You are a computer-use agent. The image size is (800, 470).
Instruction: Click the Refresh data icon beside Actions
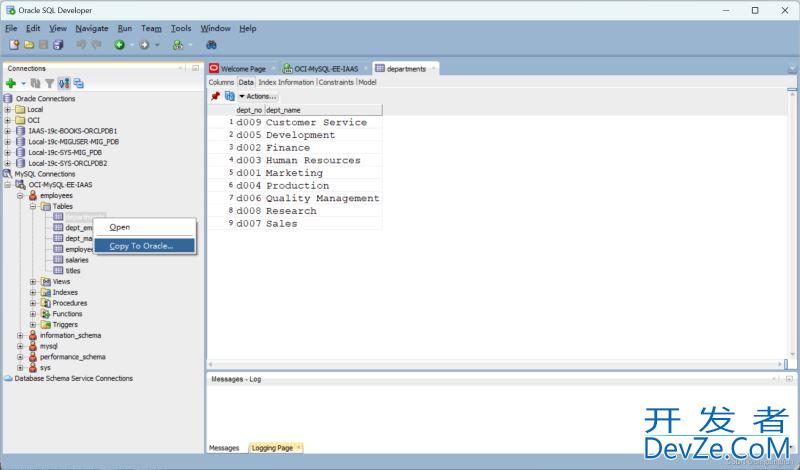(x=230, y=96)
